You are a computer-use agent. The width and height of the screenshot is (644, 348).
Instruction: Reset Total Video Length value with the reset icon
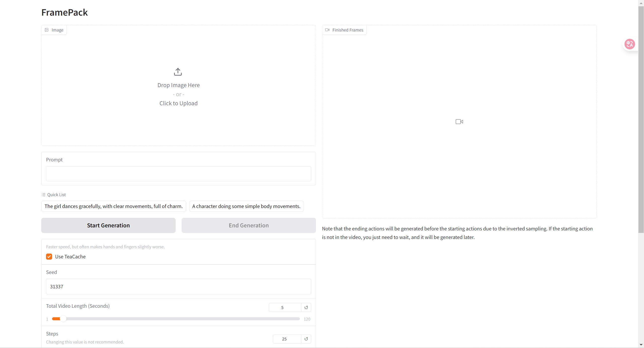click(x=306, y=307)
